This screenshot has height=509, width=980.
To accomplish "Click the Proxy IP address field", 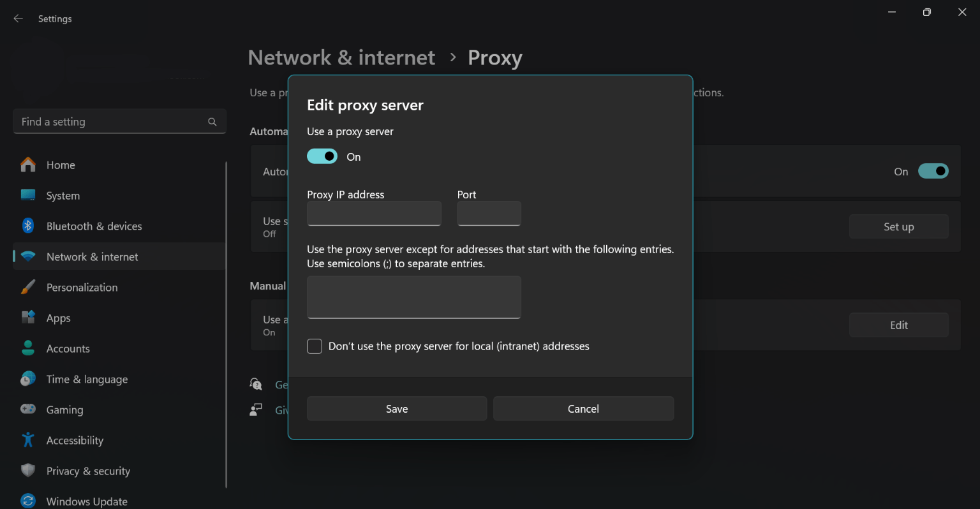I will coord(374,214).
